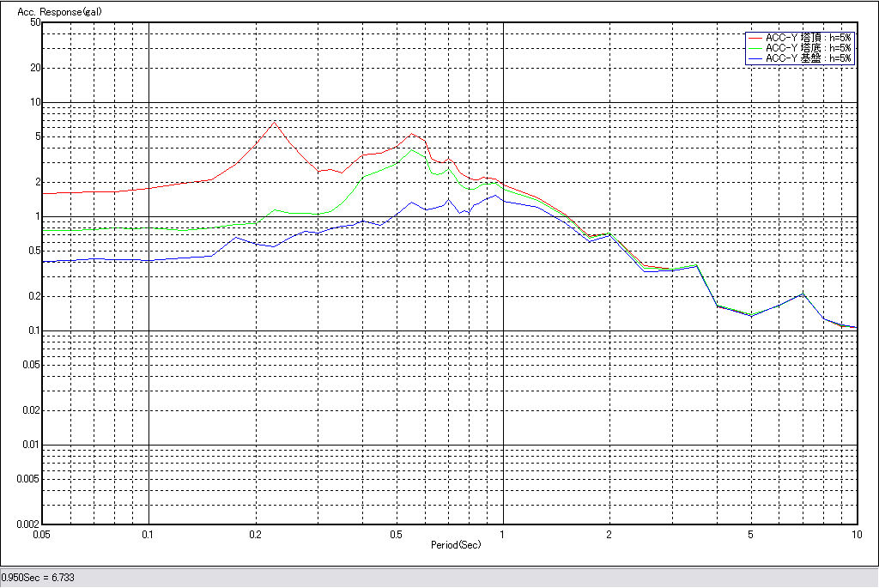The height and width of the screenshot is (588, 879).
Task: Click the highest peak of the red curve
Action: coord(275,123)
